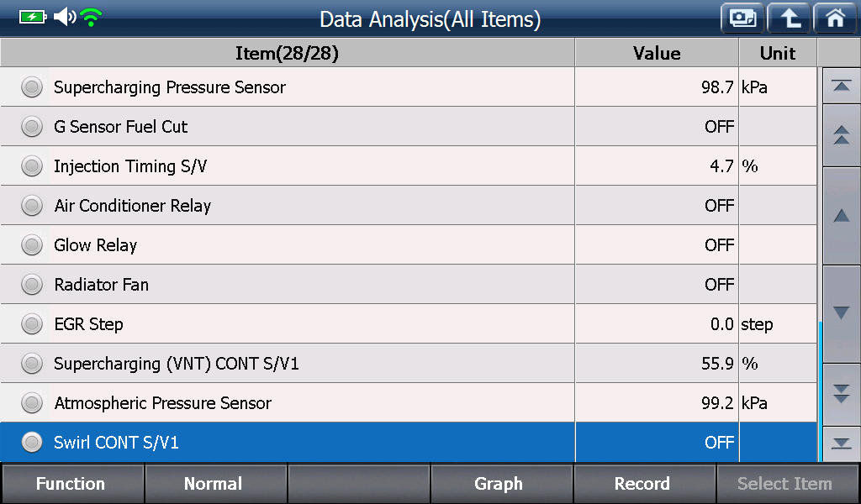
Task: Go back using the up-arrow icon
Action: pos(789,18)
